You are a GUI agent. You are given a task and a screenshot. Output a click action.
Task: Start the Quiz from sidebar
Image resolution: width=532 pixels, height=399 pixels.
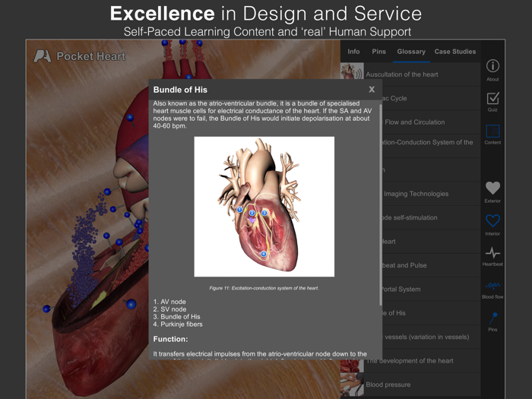point(492,102)
